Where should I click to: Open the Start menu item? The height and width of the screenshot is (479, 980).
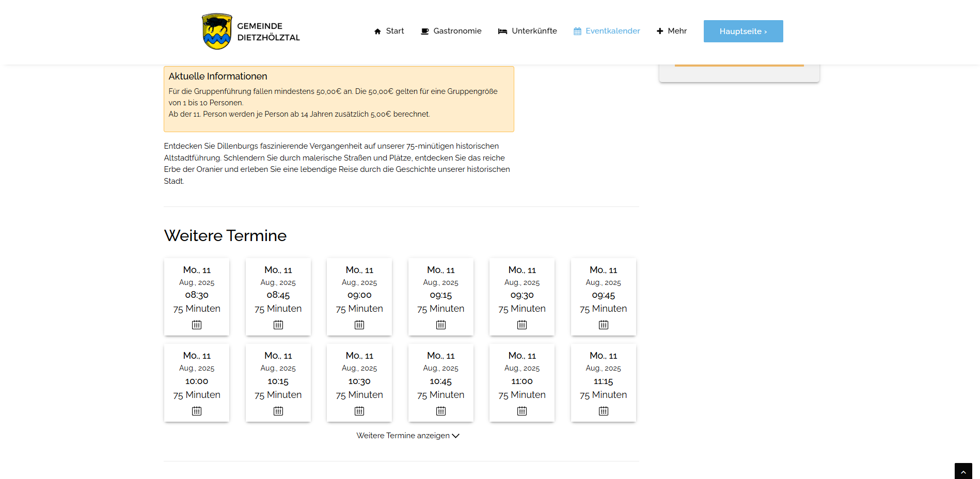tap(389, 31)
